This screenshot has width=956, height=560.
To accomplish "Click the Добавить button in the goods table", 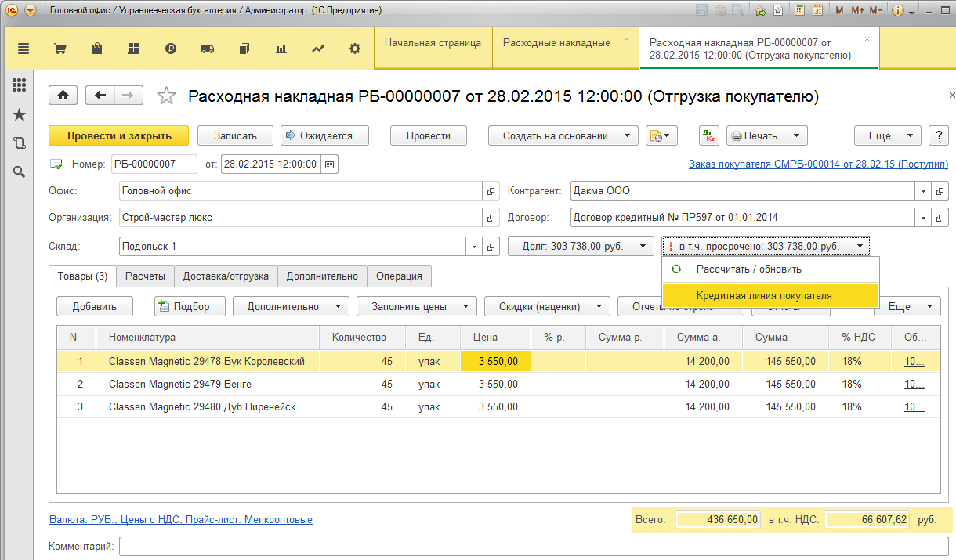I will point(95,306).
